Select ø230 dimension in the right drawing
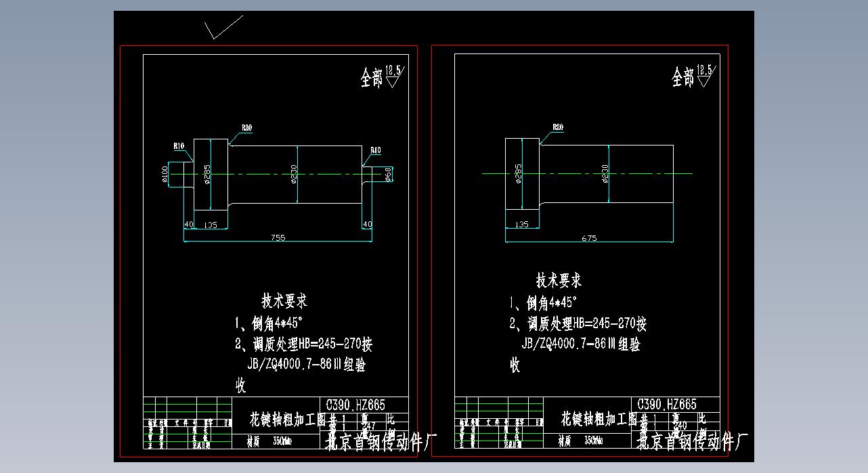This screenshot has height=473, width=868. (x=605, y=174)
